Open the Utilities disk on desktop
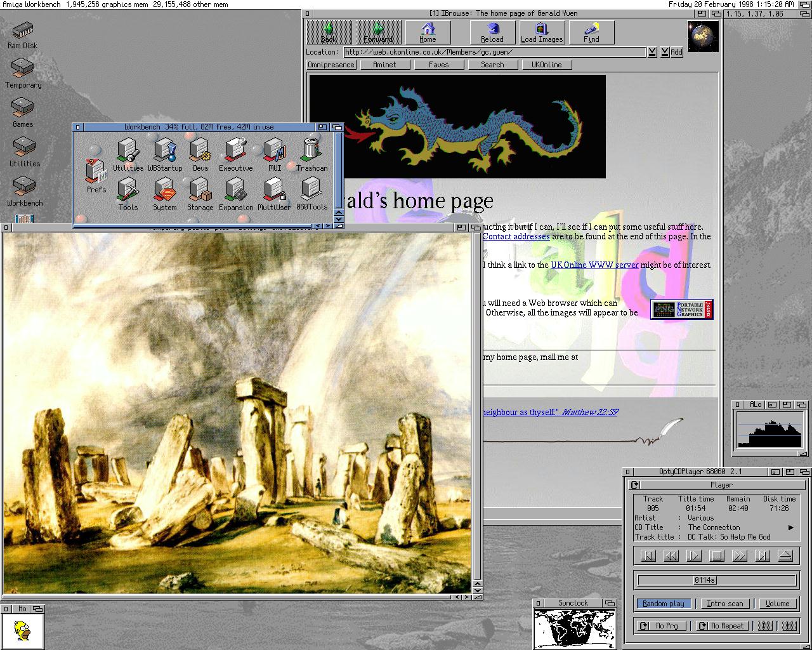Screen dimensions: 812x650 (24, 152)
